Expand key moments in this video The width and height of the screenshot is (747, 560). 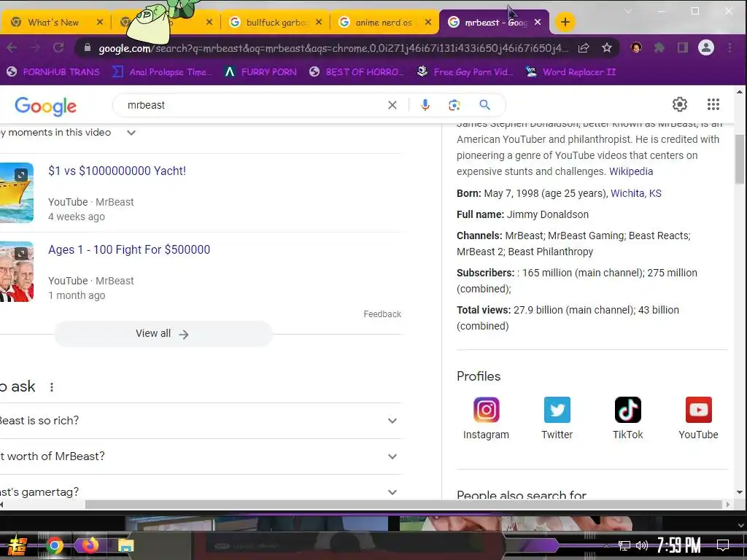point(131,133)
